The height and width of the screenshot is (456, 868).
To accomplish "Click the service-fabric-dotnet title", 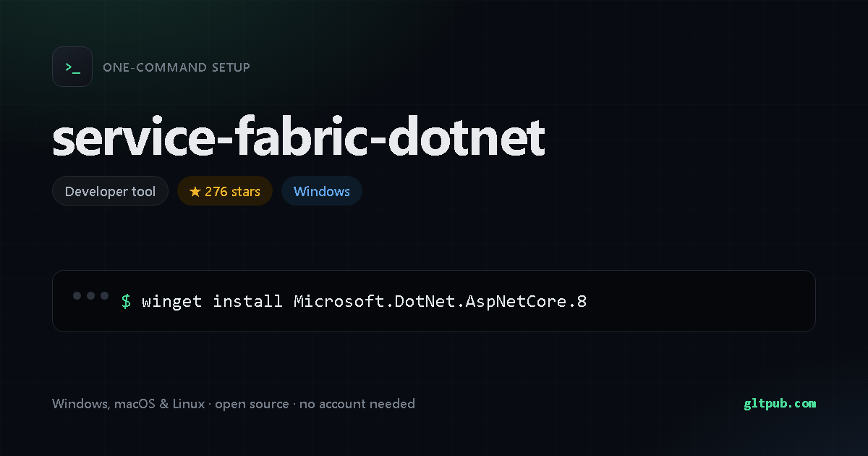I will 298,137.
